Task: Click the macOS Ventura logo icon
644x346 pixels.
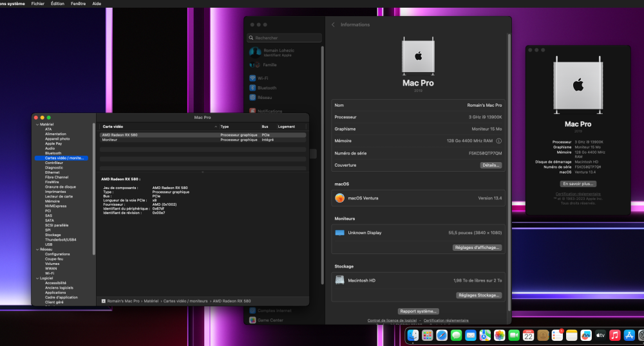Action: coord(339,198)
